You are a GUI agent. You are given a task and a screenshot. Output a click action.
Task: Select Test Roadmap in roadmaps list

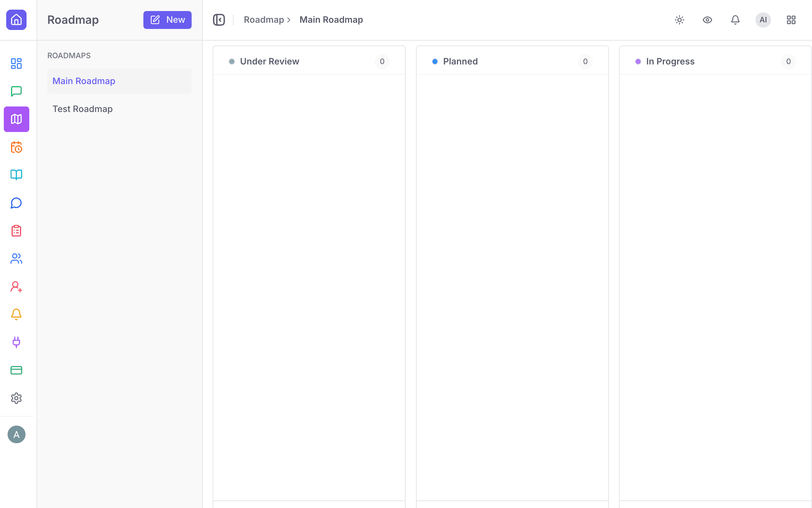pyautogui.click(x=119, y=109)
